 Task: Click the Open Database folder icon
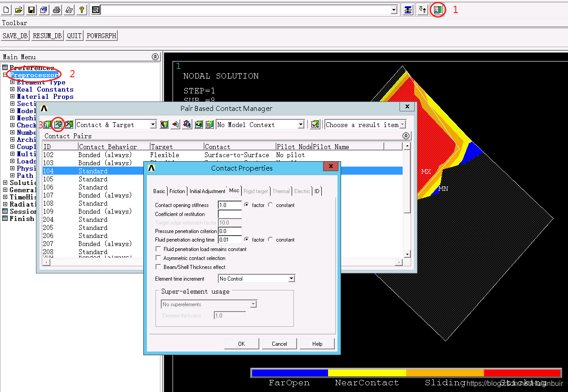(x=19, y=10)
